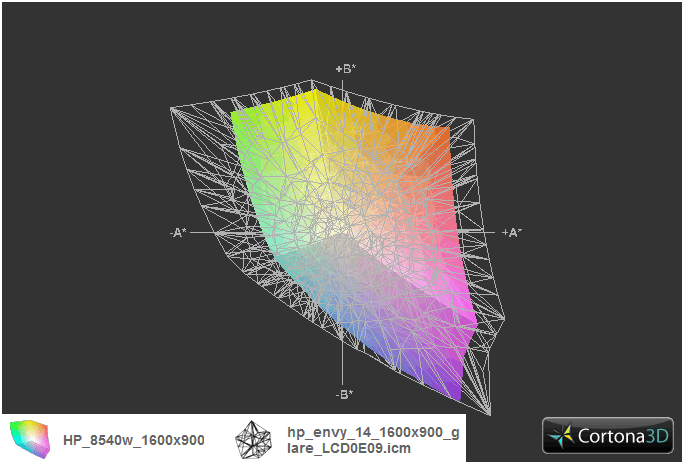Click the HP_8540w color gamut icon
This screenshot has height=465, width=684.
(x=30, y=439)
